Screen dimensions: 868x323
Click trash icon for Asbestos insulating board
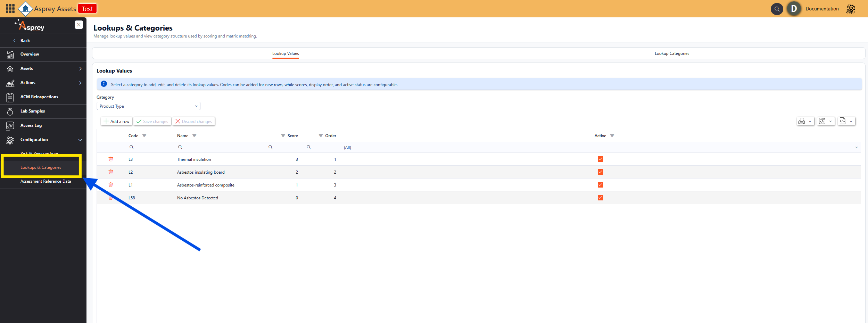pos(111,172)
